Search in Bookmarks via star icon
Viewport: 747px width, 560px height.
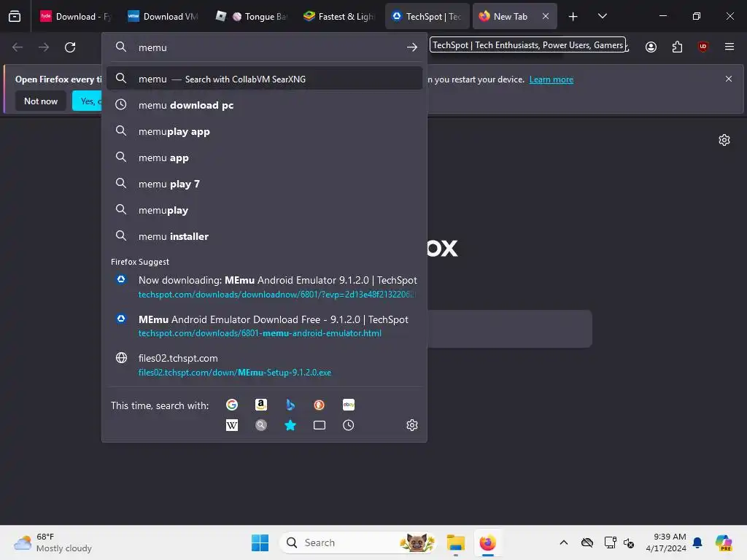[290, 425]
